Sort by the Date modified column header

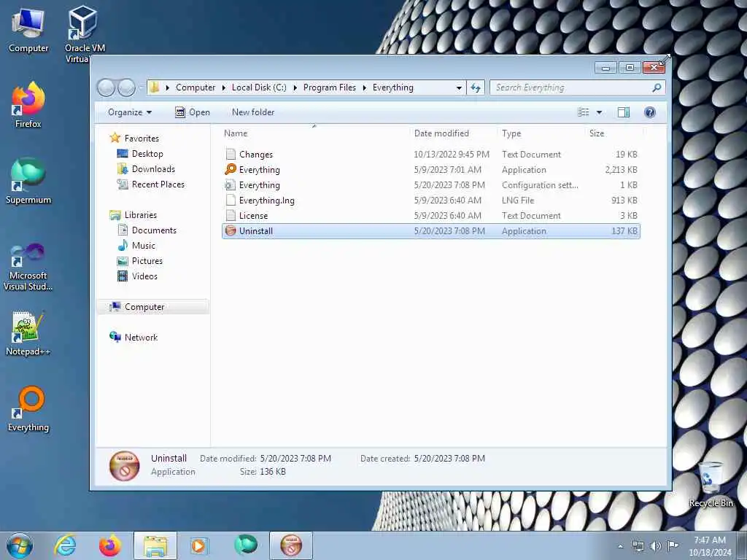[441, 133]
